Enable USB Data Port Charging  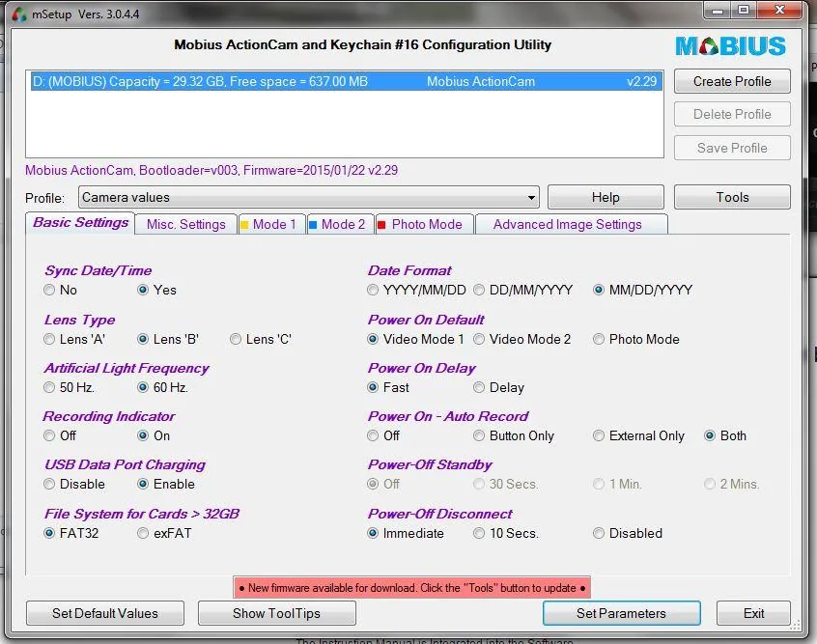(x=166, y=485)
